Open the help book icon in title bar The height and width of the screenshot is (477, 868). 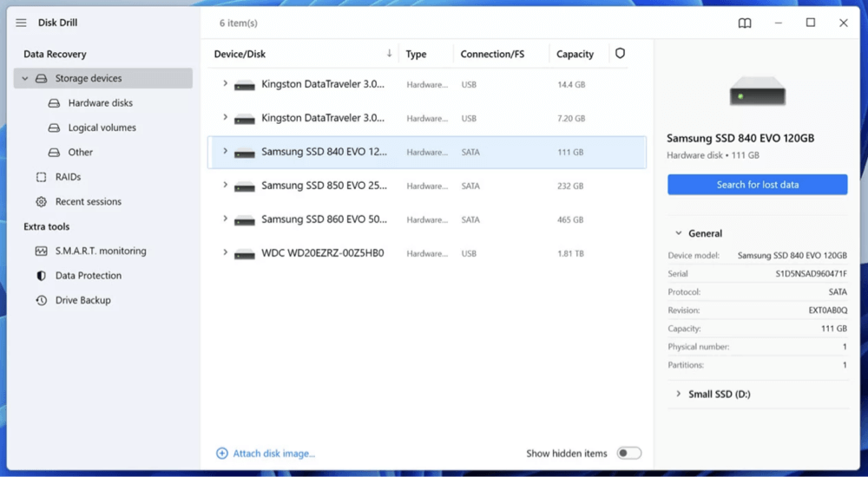745,23
